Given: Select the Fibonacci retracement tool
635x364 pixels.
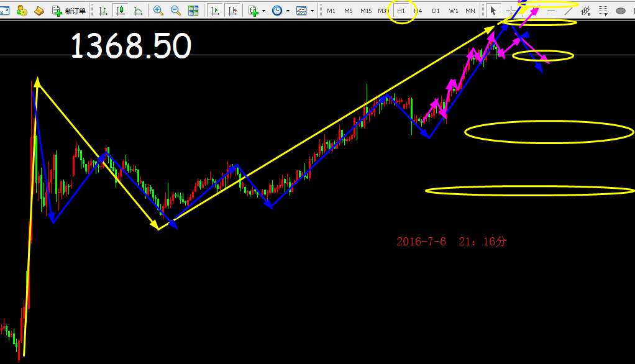Looking at the screenshot, I should [x=603, y=11].
